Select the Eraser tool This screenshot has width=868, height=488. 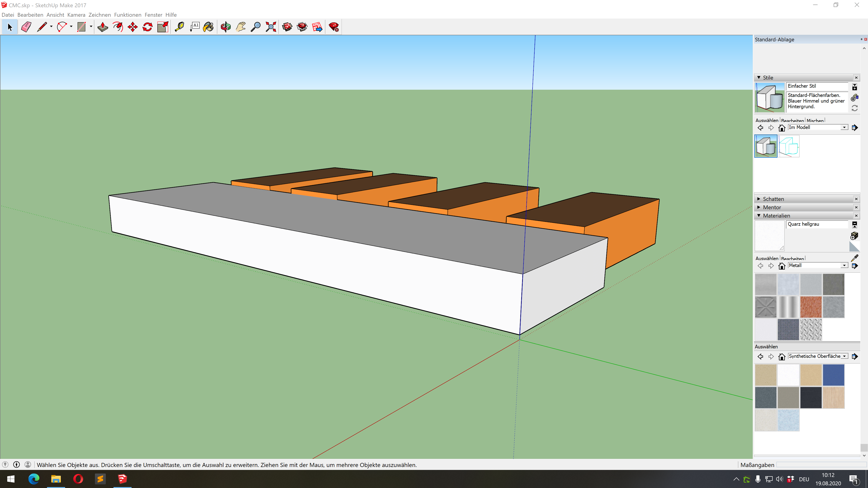click(x=26, y=27)
